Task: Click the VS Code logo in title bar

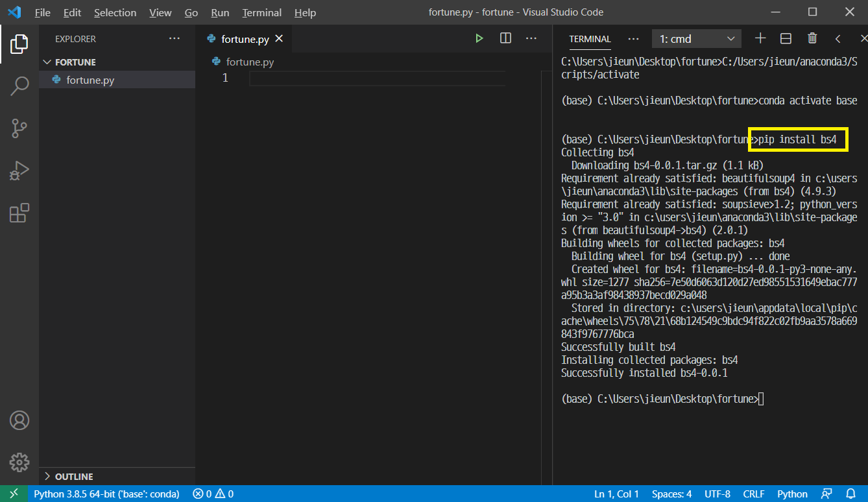Action: coord(14,12)
